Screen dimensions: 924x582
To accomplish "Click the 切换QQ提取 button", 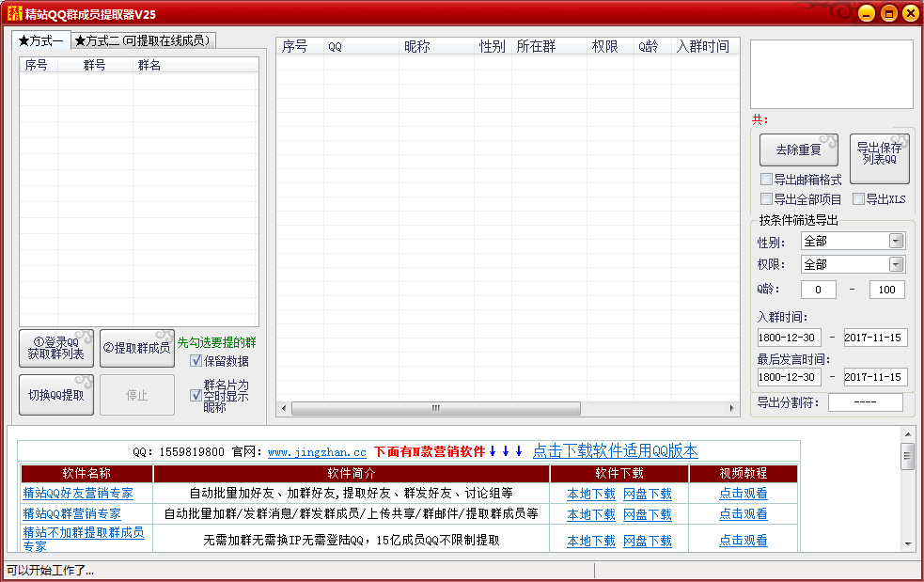I will pyautogui.click(x=56, y=395).
